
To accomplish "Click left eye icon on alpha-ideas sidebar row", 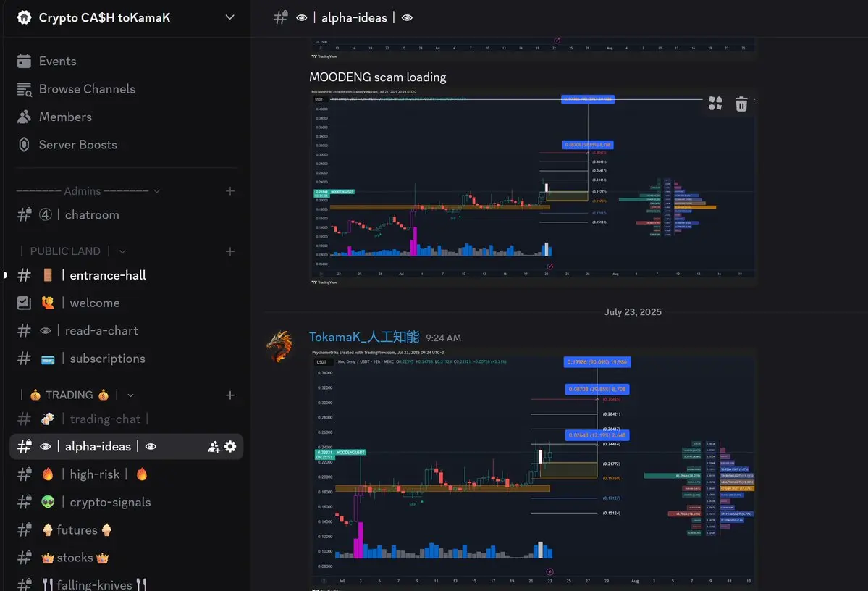I will pyautogui.click(x=46, y=446).
